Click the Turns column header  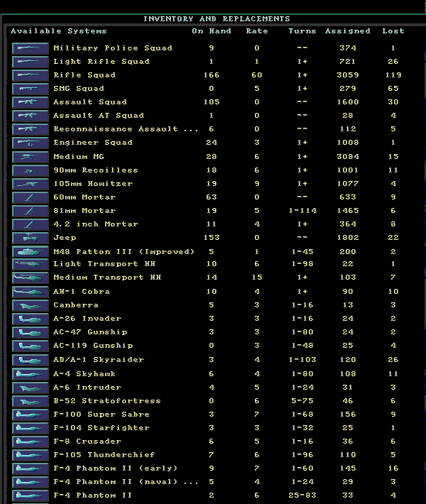coord(302,31)
